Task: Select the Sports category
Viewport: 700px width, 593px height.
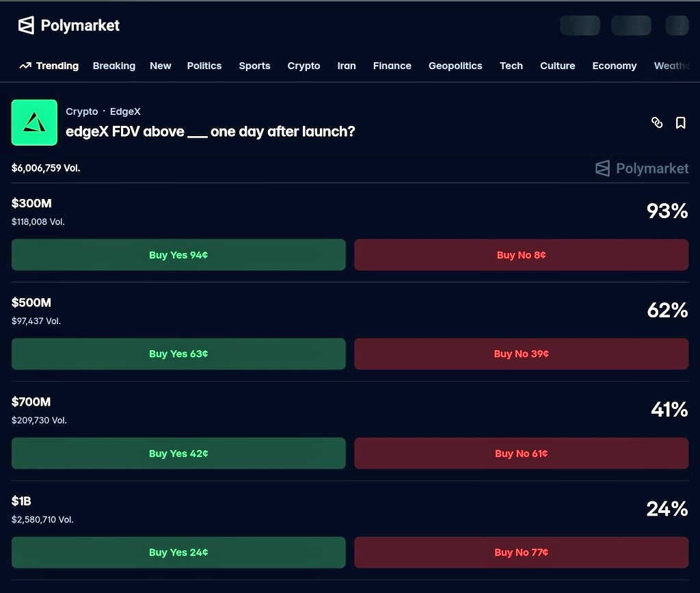Action: 254,66
